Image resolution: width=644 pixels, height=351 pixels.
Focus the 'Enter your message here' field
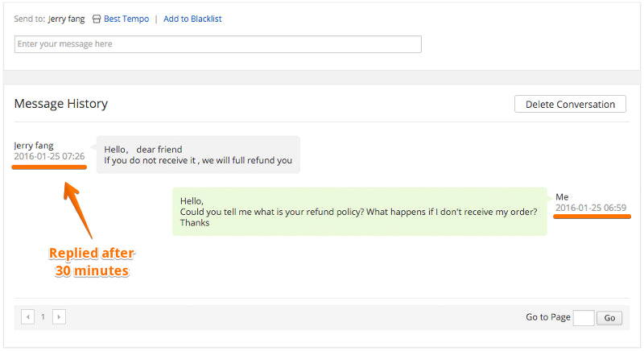pyautogui.click(x=217, y=44)
